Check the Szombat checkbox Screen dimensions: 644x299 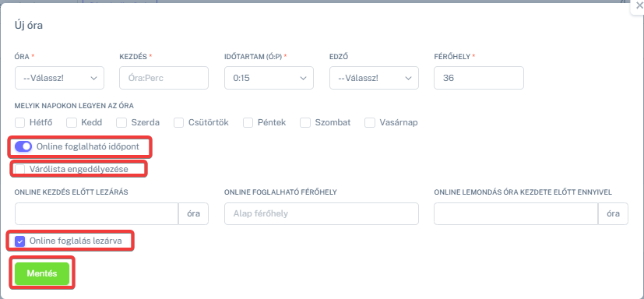click(x=304, y=122)
